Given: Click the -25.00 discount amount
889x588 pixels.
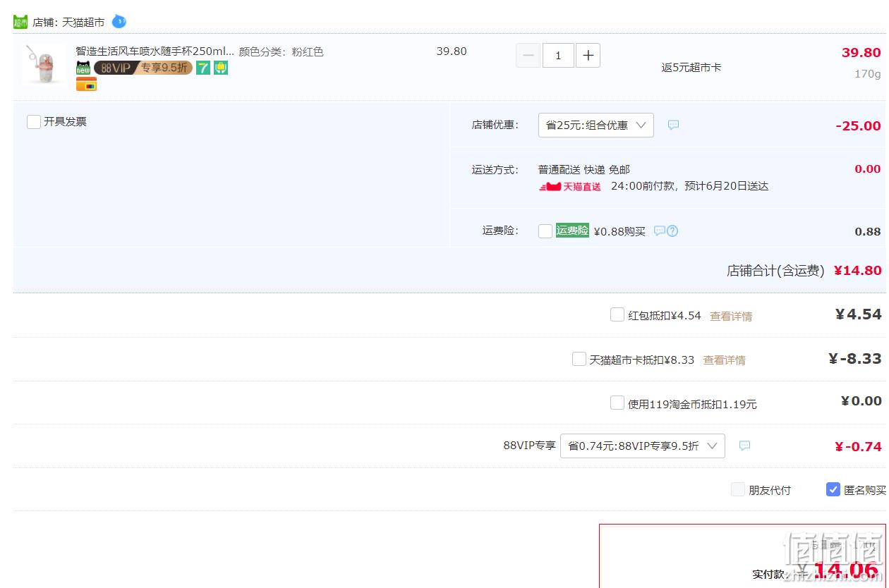Looking at the screenshot, I should point(859,125).
